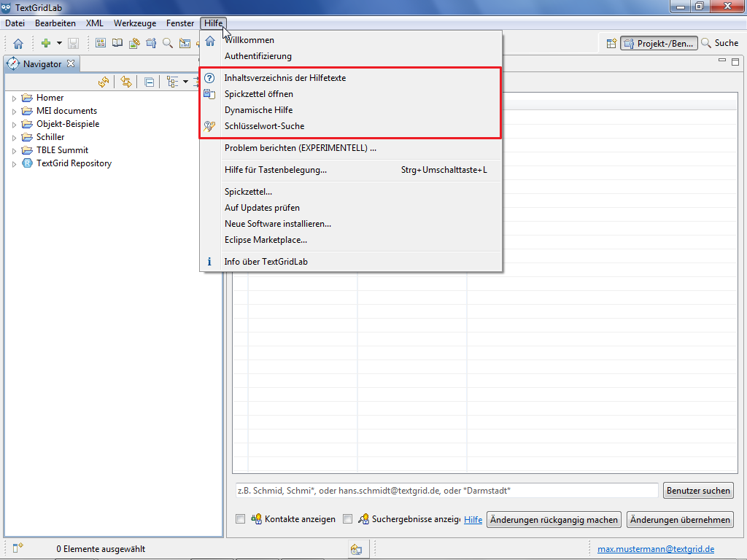747x560 pixels.
Task: Expand the TextGrid Repository node
Action: point(14,163)
